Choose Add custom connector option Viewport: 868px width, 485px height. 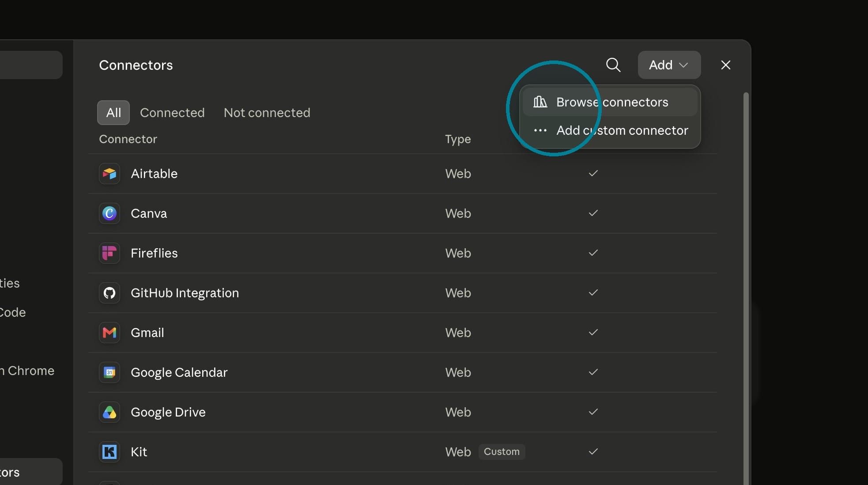pos(610,130)
